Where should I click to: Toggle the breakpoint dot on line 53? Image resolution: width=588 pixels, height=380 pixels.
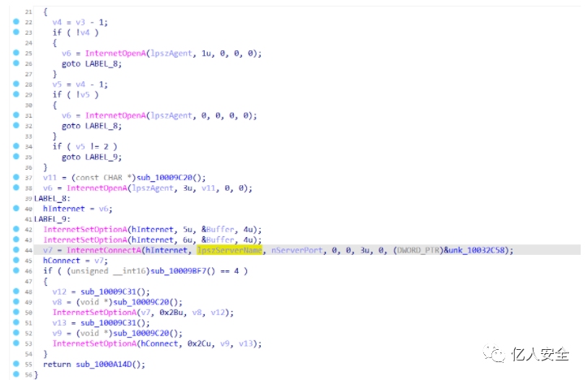16,343
